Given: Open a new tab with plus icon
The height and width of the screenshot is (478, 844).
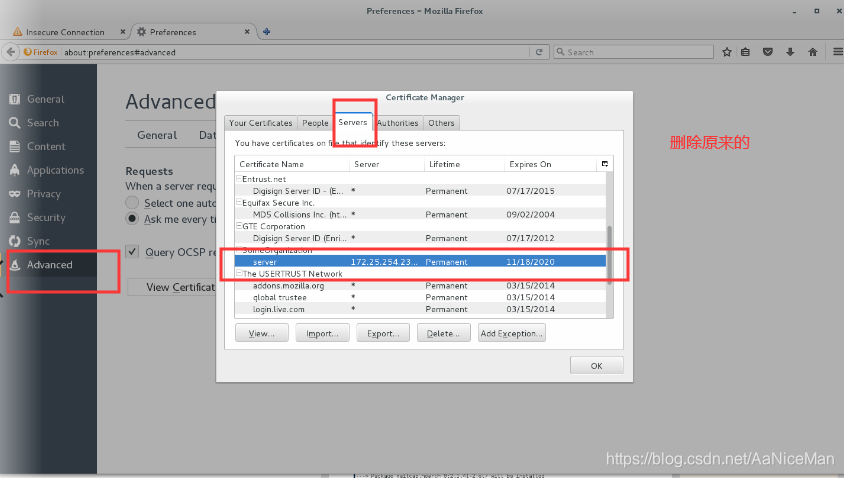Looking at the screenshot, I should (266, 32).
